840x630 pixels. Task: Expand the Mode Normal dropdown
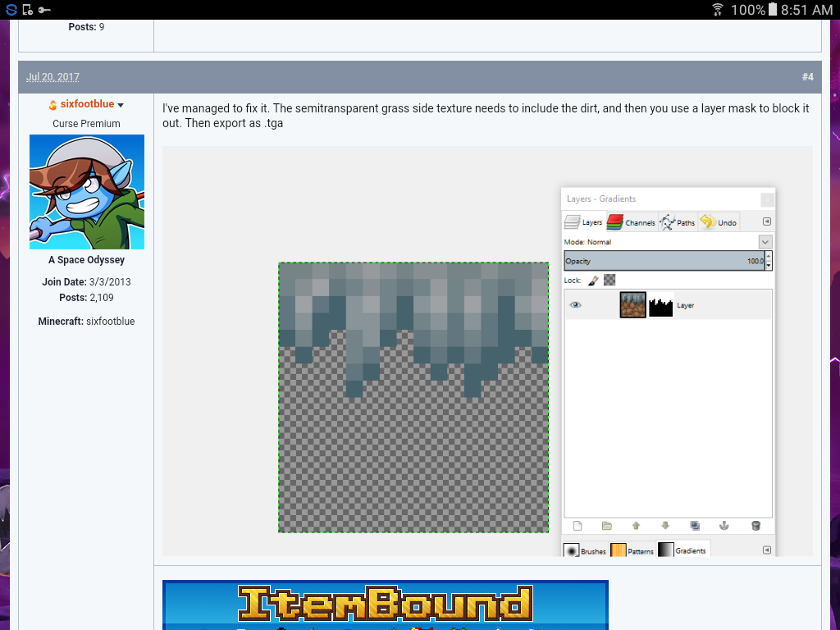point(765,242)
